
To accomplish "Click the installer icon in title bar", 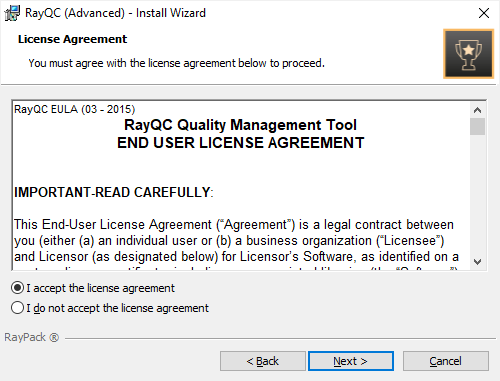I will (x=12, y=13).
